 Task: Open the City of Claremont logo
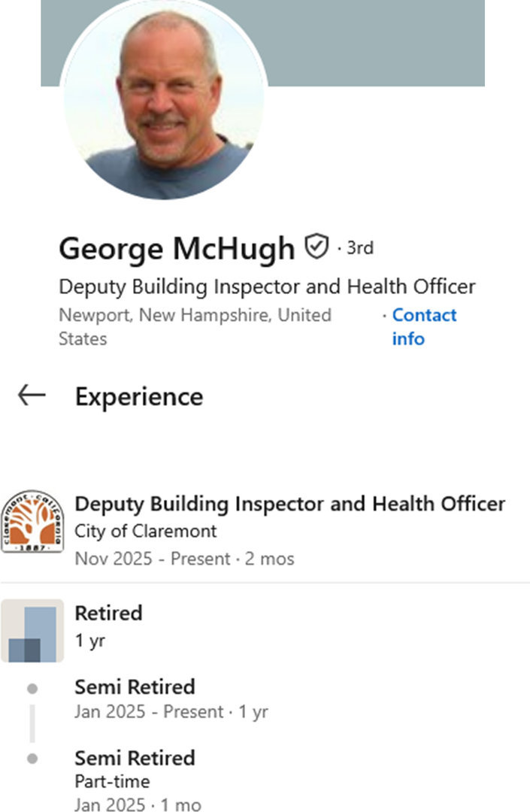[x=32, y=522]
